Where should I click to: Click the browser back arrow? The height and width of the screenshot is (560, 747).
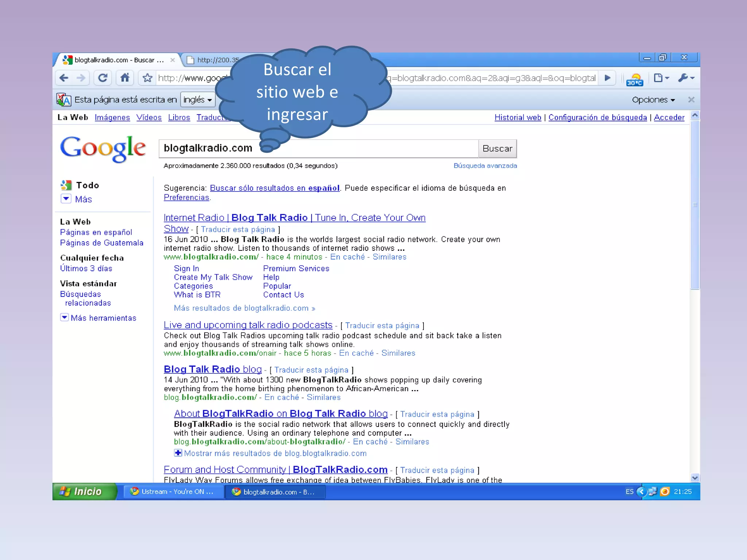[64, 78]
